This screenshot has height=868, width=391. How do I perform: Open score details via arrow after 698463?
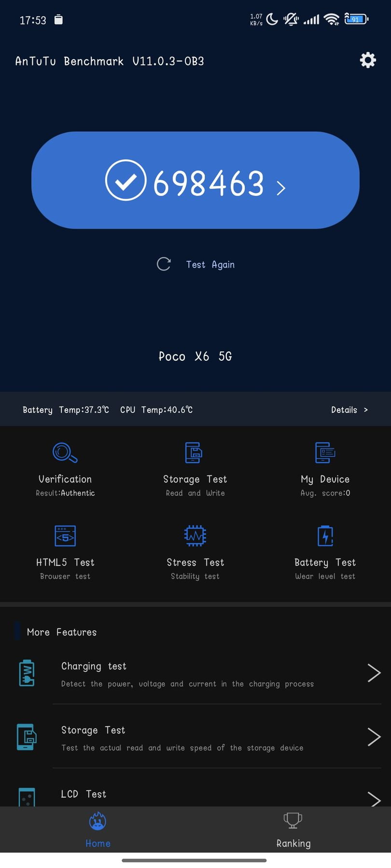[x=281, y=188]
